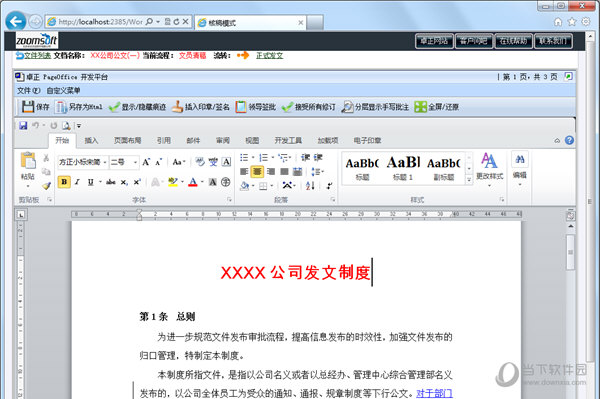Open 领导签批 from the toolbar
Viewport: 600px width, 399px height.
255,107
